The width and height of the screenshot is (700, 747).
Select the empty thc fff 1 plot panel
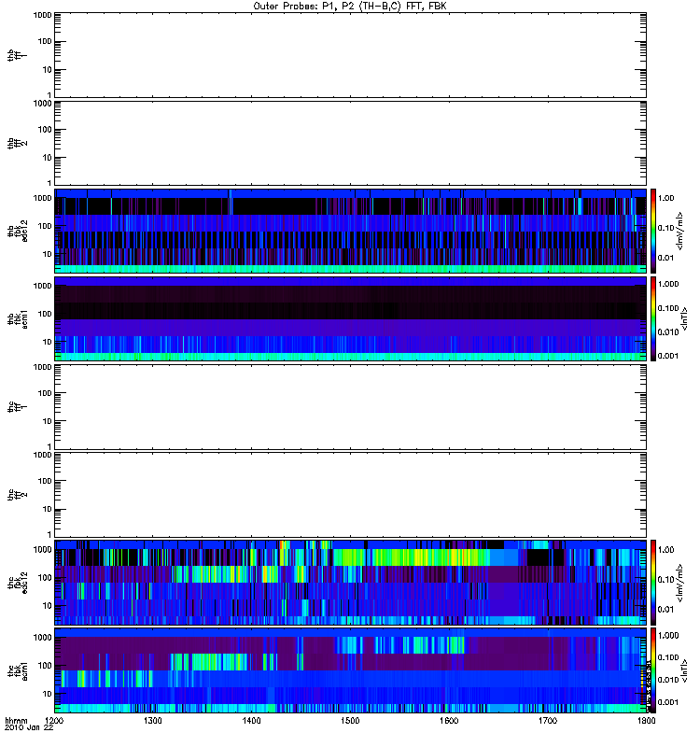coord(350,407)
